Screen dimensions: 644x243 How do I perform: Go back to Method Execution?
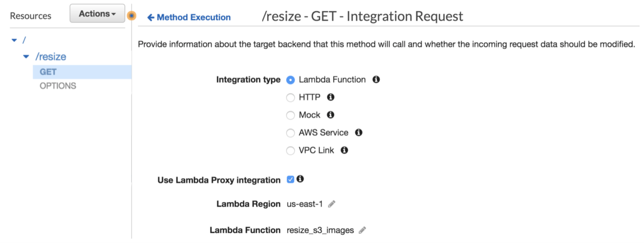point(189,18)
